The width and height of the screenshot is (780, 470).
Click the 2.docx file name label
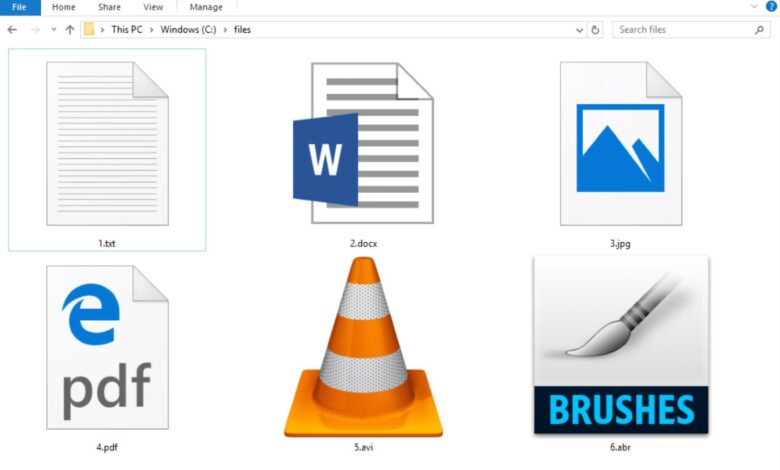[x=363, y=244]
